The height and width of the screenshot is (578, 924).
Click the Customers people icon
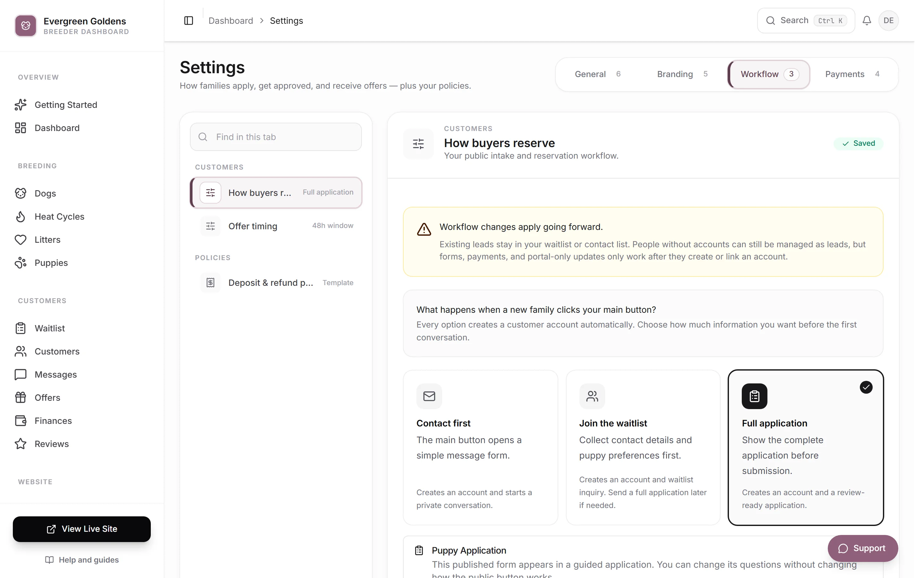click(21, 351)
